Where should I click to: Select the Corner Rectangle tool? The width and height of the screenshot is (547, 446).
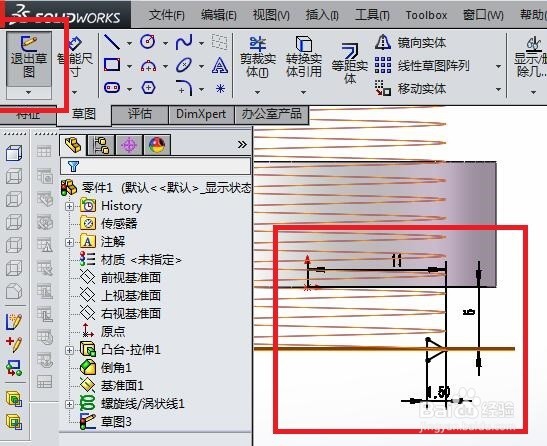[x=112, y=65]
